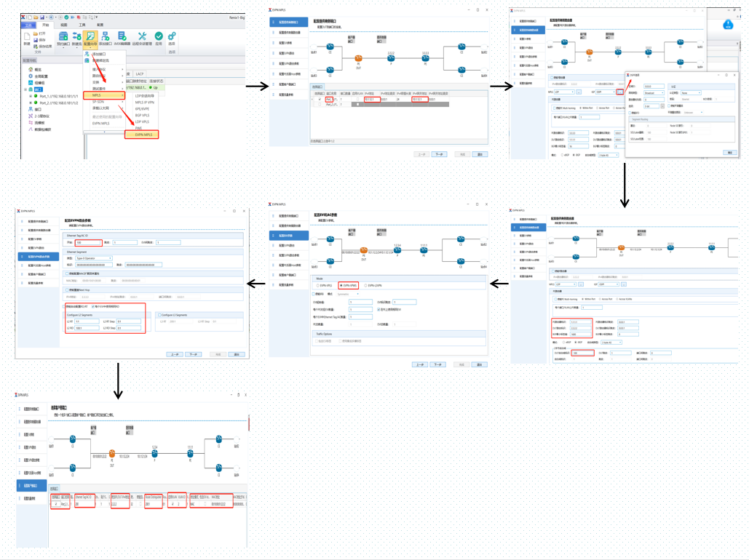749x560 pixels.
Task: Select the EVPN-VPLS mode radio button
Action: click(318, 286)
